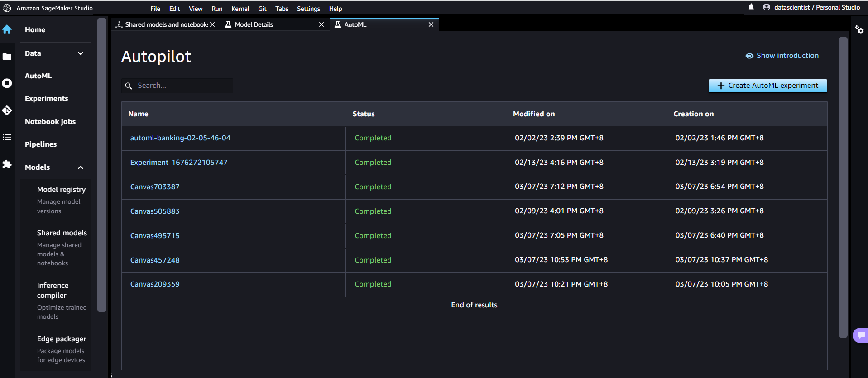
Task: Open the Settings menu
Action: [x=308, y=9]
